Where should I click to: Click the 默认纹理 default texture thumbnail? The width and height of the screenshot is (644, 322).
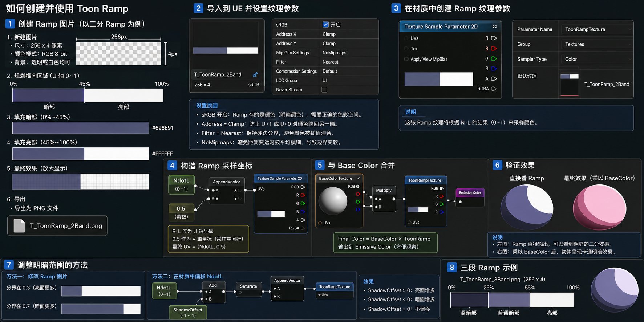click(569, 84)
